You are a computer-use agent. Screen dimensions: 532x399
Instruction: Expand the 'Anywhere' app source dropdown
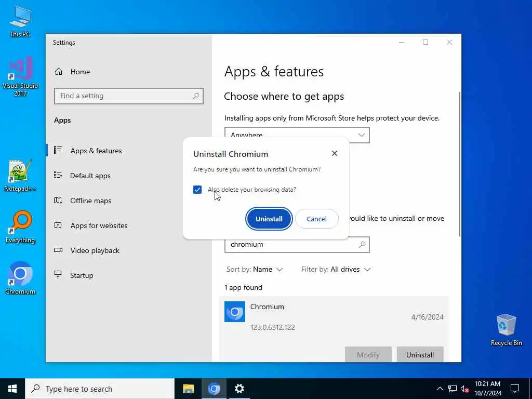click(x=297, y=135)
